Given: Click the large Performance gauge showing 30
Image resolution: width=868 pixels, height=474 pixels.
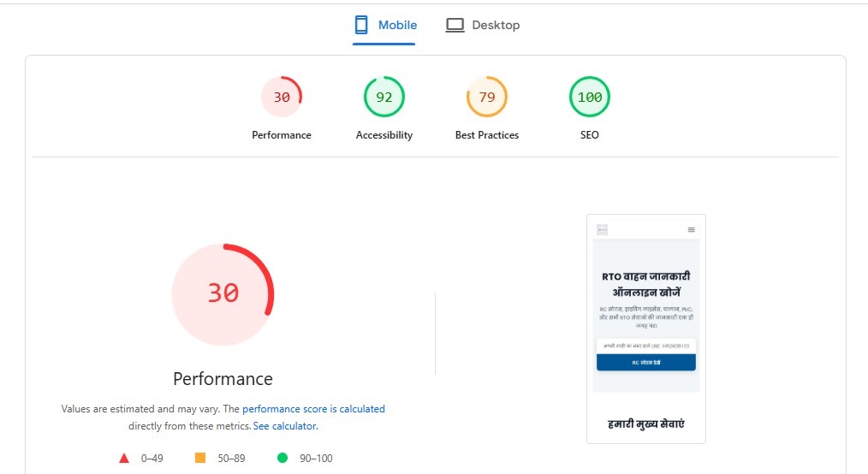Looking at the screenshot, I should pyautogui.click(x=223, y=293).
